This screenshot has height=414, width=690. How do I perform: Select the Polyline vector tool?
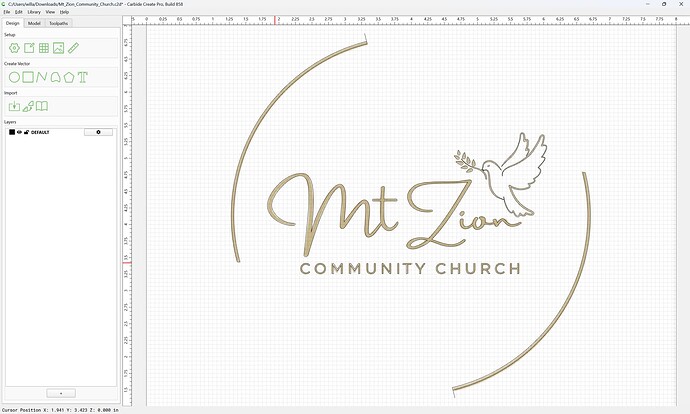point(41,77)
